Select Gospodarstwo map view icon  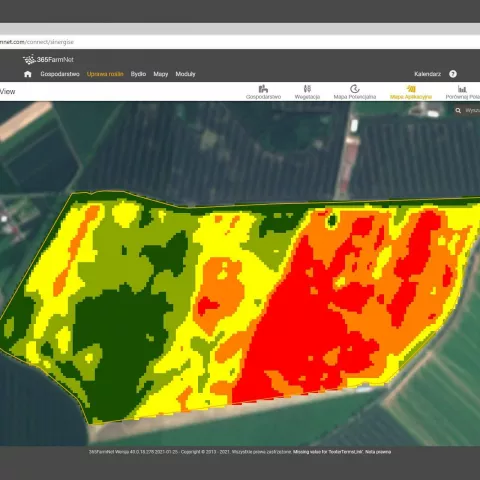(x=263, y=92)
